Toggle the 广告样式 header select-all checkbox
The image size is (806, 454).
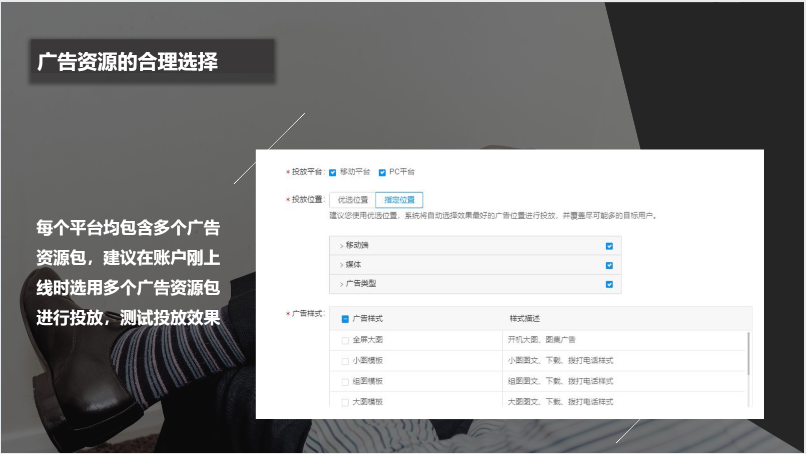point(345,319)
